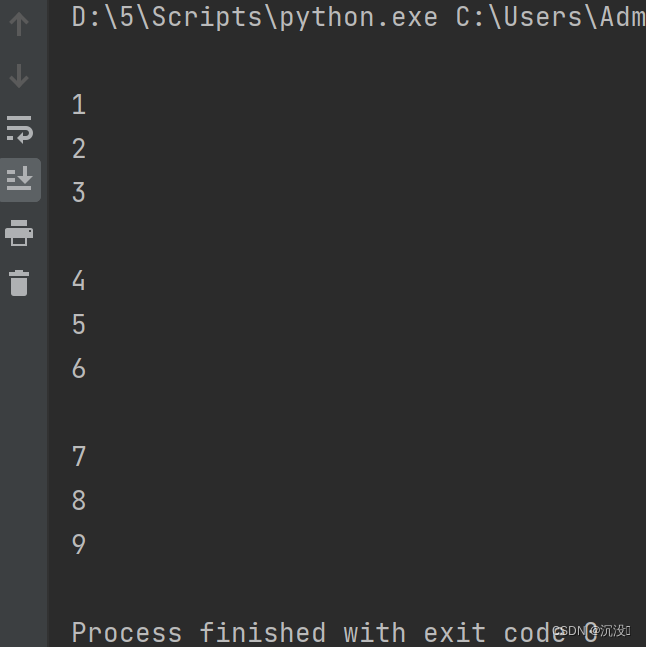The width and height of the screenshot is (646, 647).
Task: Click output line showing 9
Action: point(79,545)
